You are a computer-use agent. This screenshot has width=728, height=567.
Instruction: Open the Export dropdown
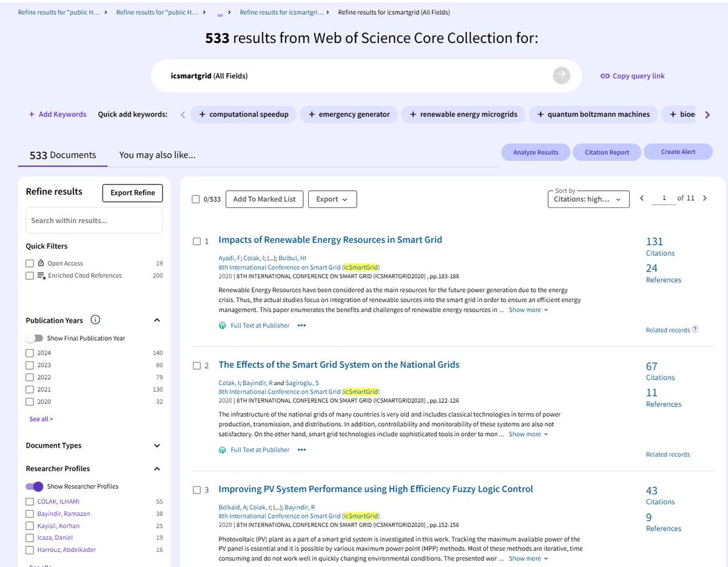point(332,199)
